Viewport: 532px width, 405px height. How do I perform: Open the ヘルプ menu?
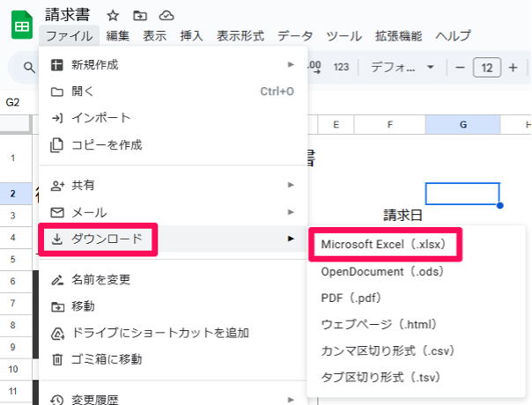[453, 35]
